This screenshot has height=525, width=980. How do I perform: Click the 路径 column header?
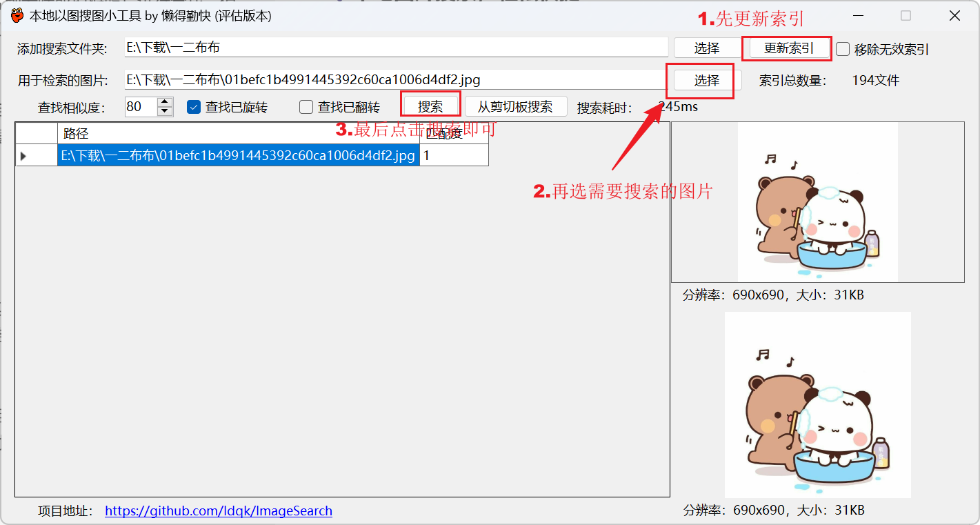[x=238, y=133]
